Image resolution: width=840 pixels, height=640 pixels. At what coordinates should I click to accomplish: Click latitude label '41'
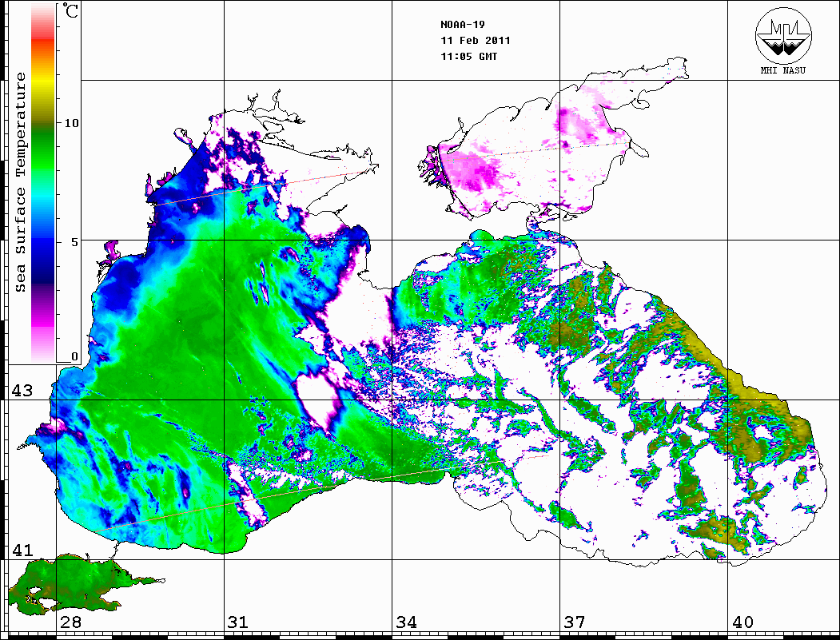pos(22,550)
